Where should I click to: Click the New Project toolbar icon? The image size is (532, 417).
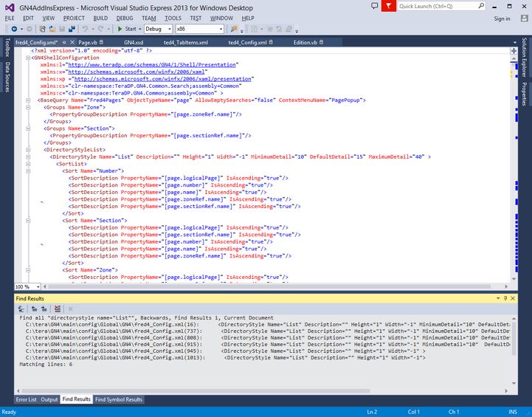click(x=42, y=30)
